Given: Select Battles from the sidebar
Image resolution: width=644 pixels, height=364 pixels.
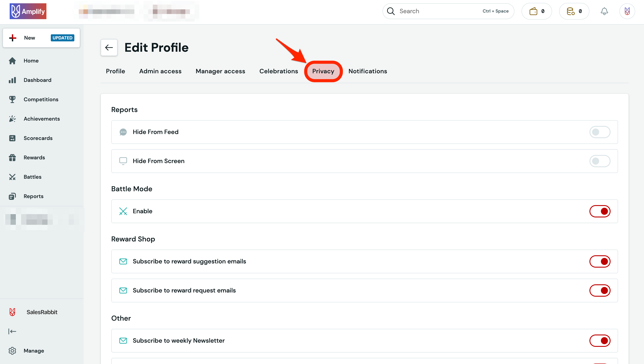Looking at the screenshot, I should point(13,177).
